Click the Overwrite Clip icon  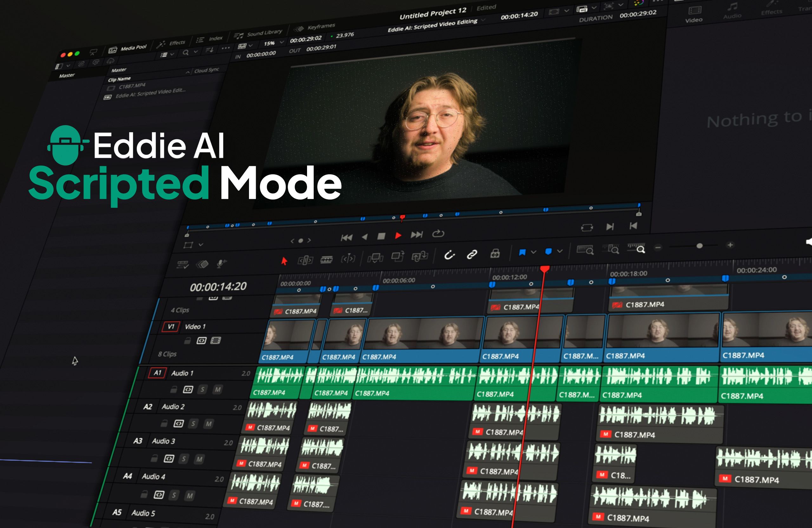[x=398, y=257]
